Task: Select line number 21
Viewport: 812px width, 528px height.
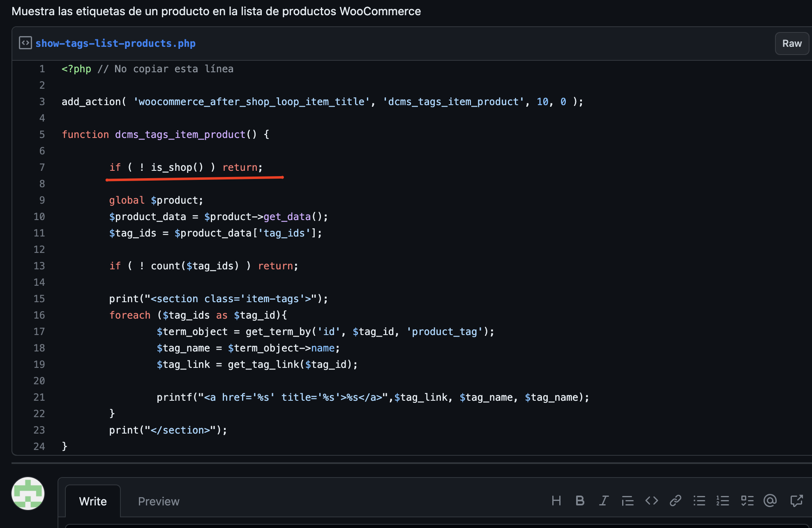Action: (x=39, y=397)
